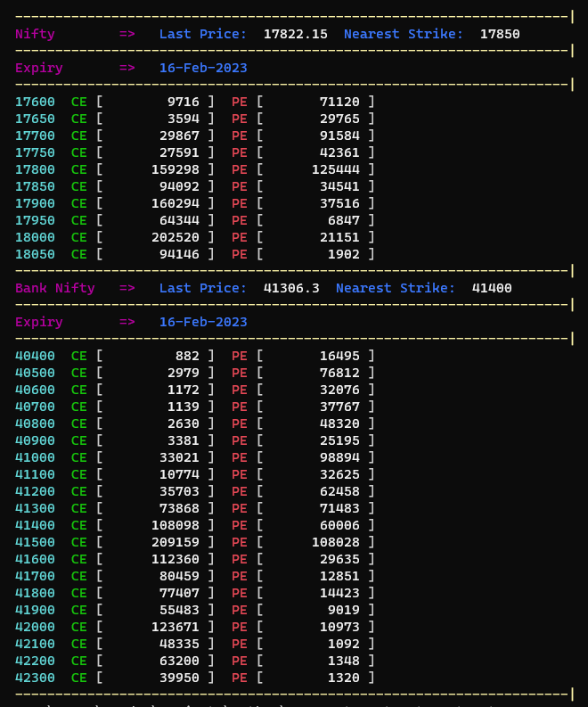Select strike price 17650
This screenshot has height=707, width=588.
click(35, 119)
